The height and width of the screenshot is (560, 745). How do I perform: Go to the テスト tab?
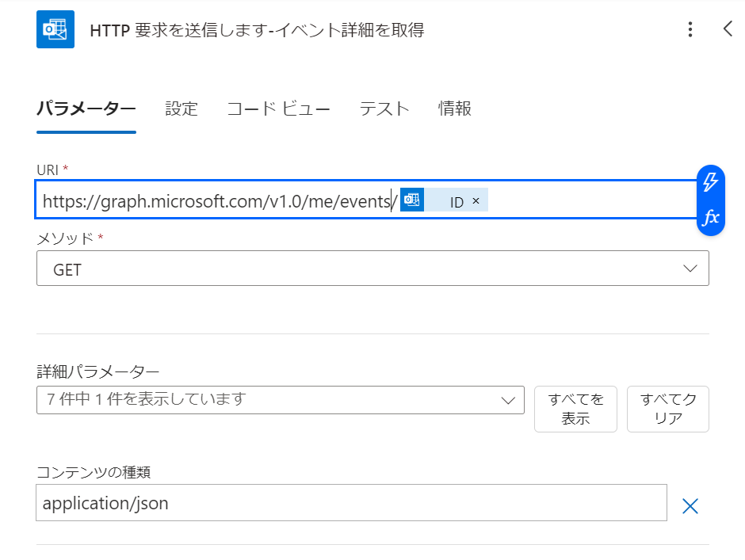tap(384, 109)
